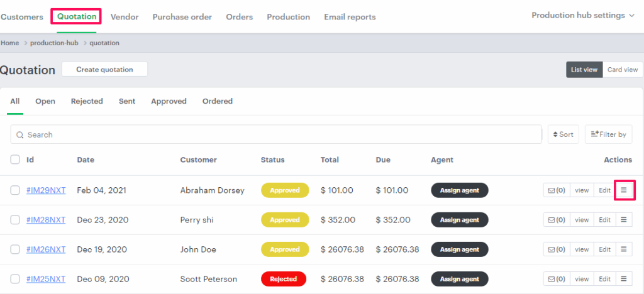Toggle the select-all checkbox in table header
Image resolution: width=644 pixels, height=294 pixels.
[x=15, y=160]
